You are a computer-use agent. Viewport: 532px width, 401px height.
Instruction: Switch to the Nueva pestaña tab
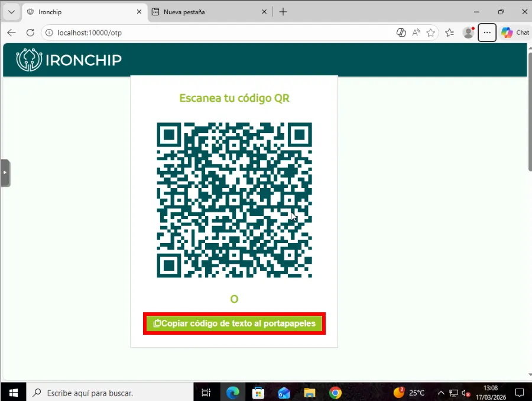[x=210, y=12]
